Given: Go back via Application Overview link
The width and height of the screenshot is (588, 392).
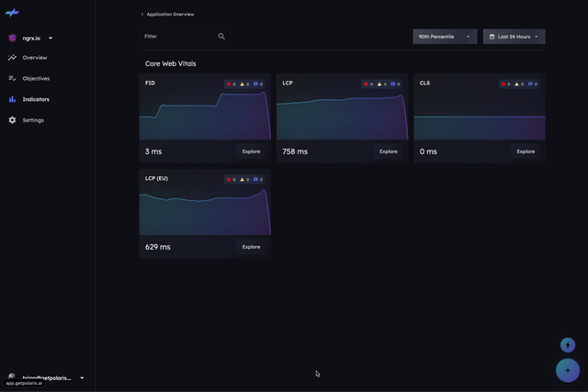Looking at the screenshot, I should point(167,15).
